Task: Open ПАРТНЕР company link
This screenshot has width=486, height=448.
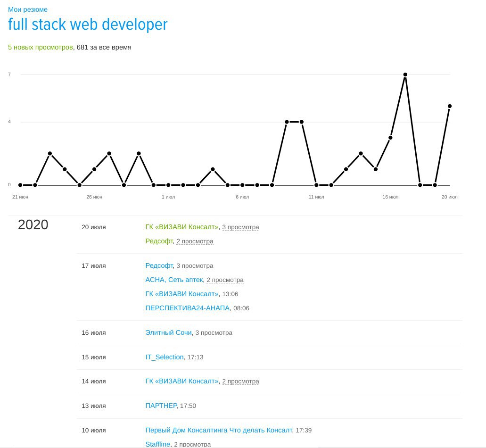Action: pos(161,406)
